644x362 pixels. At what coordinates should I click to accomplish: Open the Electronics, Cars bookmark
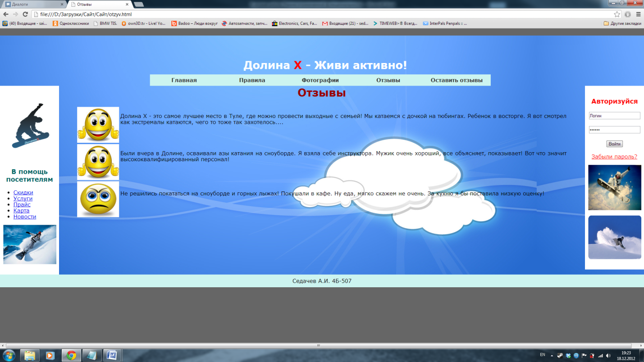(295, 23)
